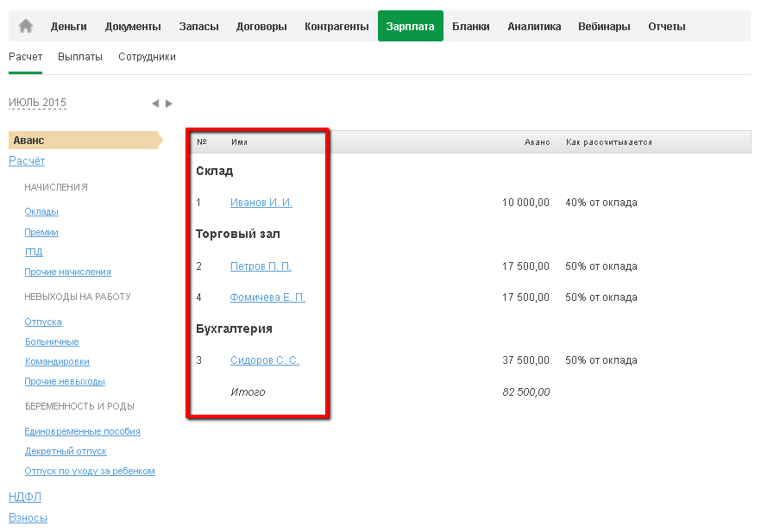Screen dimensions: 761x532
Task: Go to previous month with left arrow
Action: coord(155,103)
